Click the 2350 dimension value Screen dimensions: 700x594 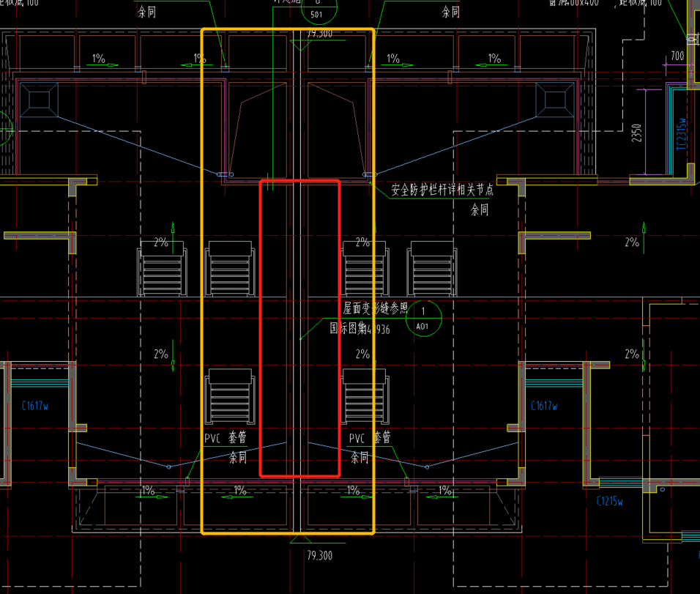[x=636, y=133]
